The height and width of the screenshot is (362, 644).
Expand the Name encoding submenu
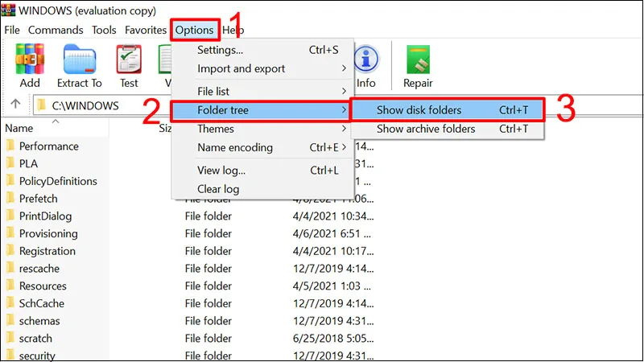tap(263, 147)
